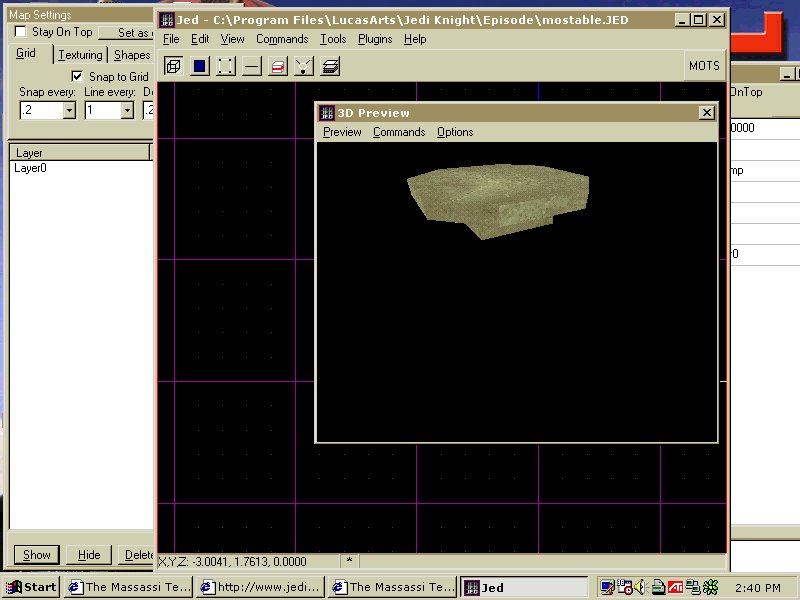
Task: Click the Set as button in Map Settings
Action: [x=127, y=33]
